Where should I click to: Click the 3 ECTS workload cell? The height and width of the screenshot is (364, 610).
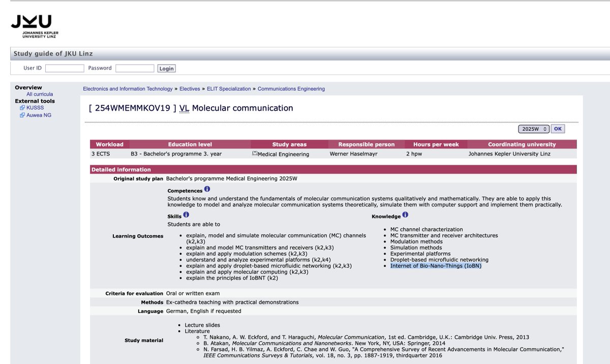tap(101, 154)
